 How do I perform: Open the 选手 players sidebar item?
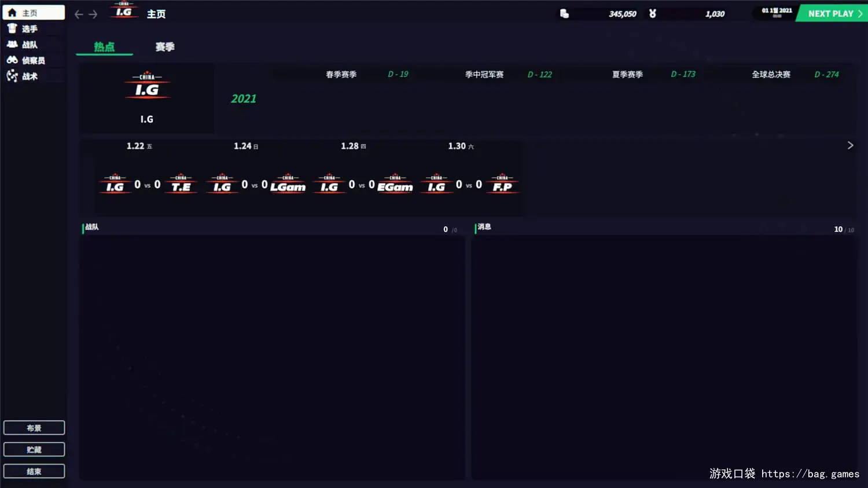[x=34, y=28]
